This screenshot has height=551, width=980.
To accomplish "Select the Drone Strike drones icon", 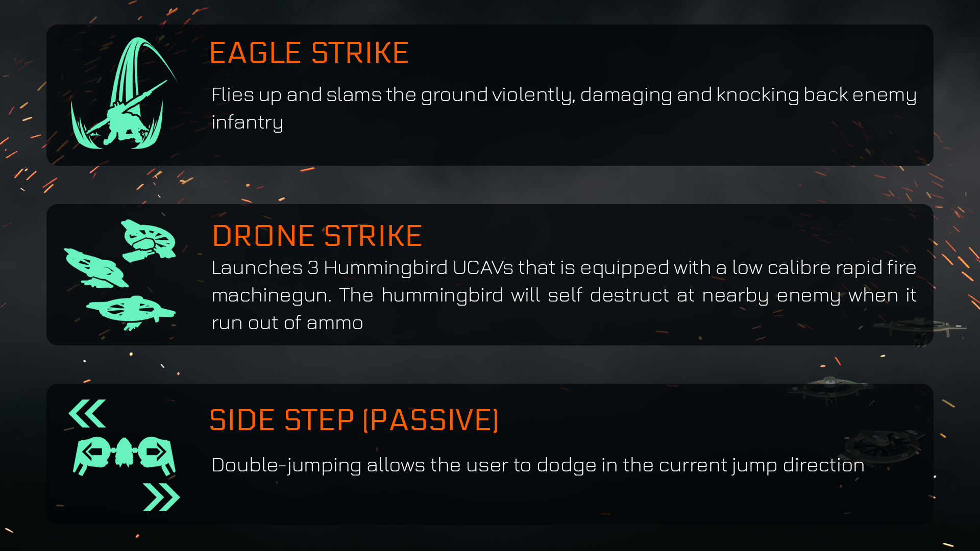I will [120, 275].
